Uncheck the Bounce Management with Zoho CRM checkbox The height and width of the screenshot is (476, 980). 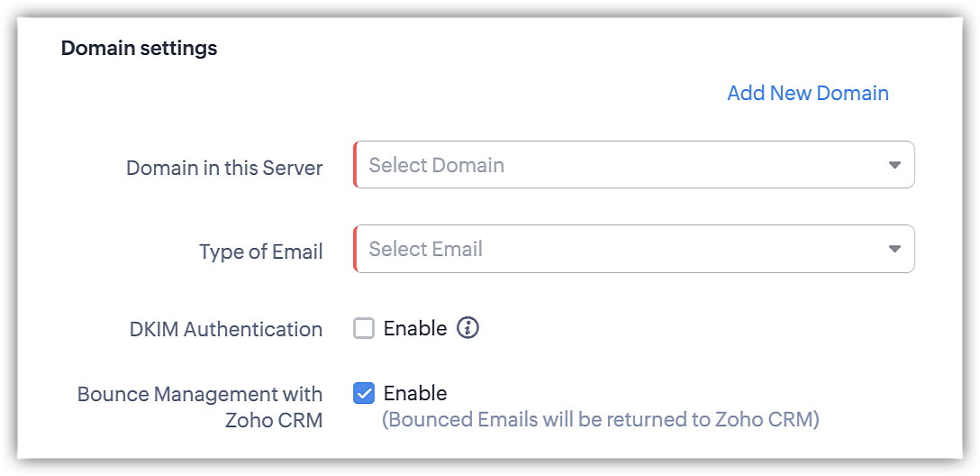(x=364, y=393)
